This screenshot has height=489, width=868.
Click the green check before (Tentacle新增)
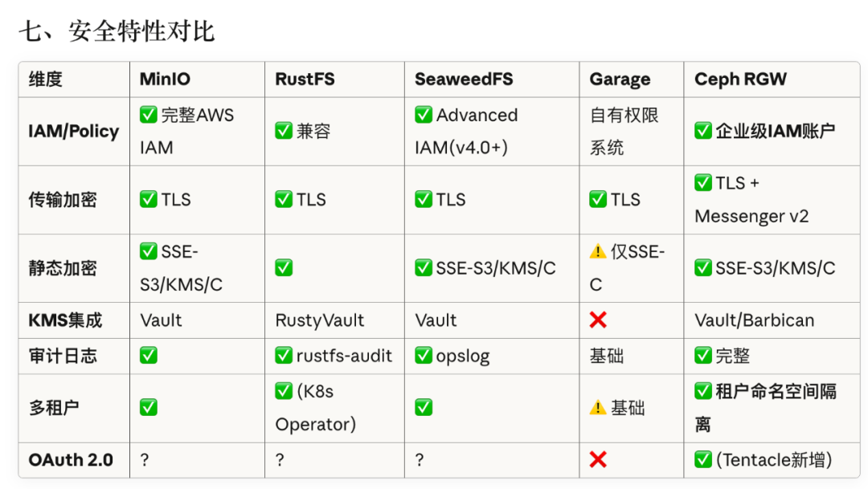703,460
